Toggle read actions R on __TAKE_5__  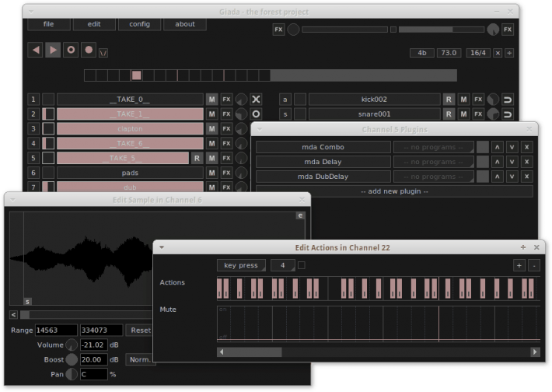(x=197, y=158)
